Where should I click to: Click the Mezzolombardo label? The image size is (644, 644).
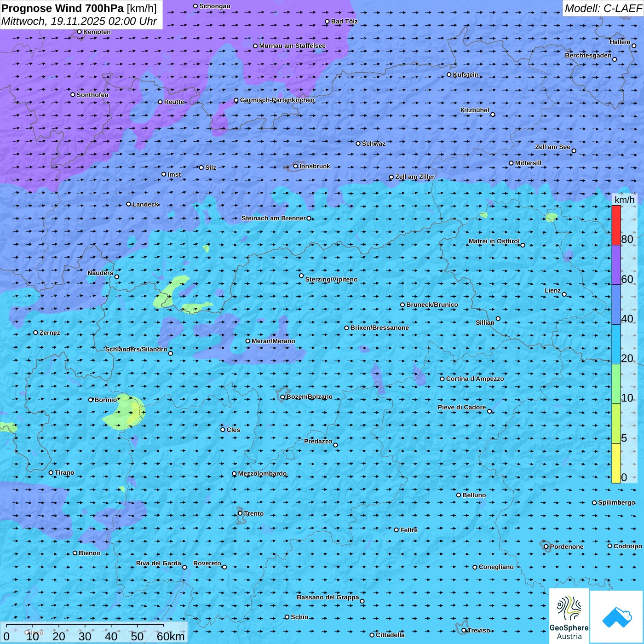[262, 473]
